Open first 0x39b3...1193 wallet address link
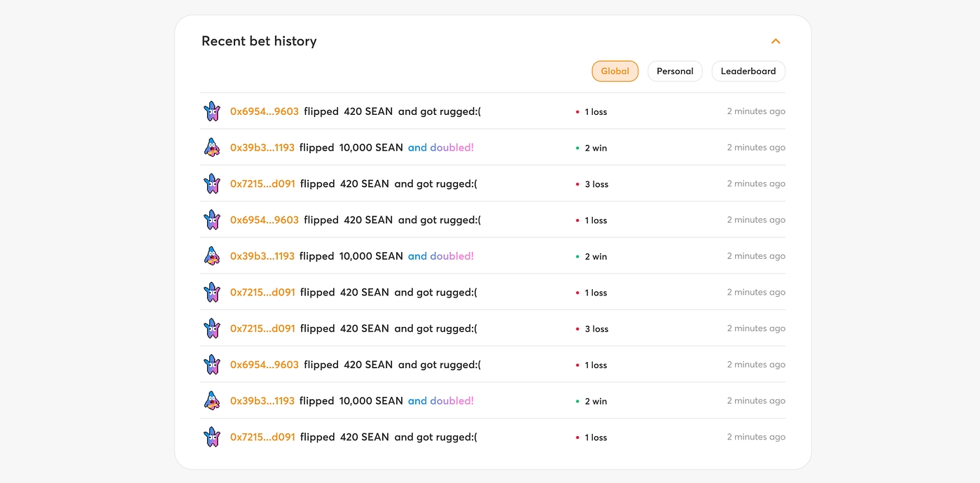The image size is (980, 483). [x=262, y=148]
